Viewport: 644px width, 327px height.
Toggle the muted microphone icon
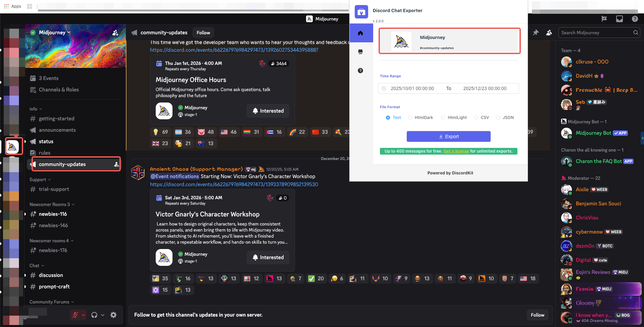[75, 315]
